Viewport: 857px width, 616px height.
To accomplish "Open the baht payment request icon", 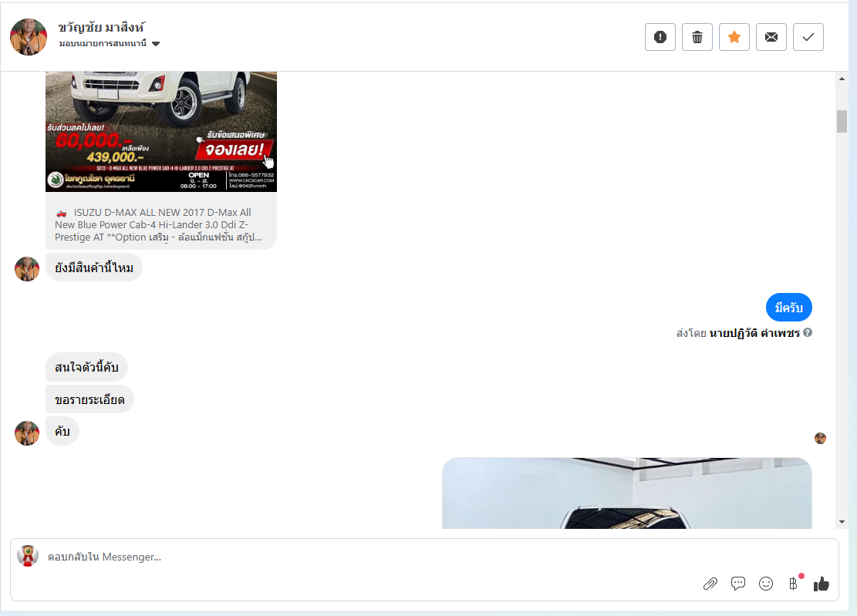I will click(x=794, y=584).
